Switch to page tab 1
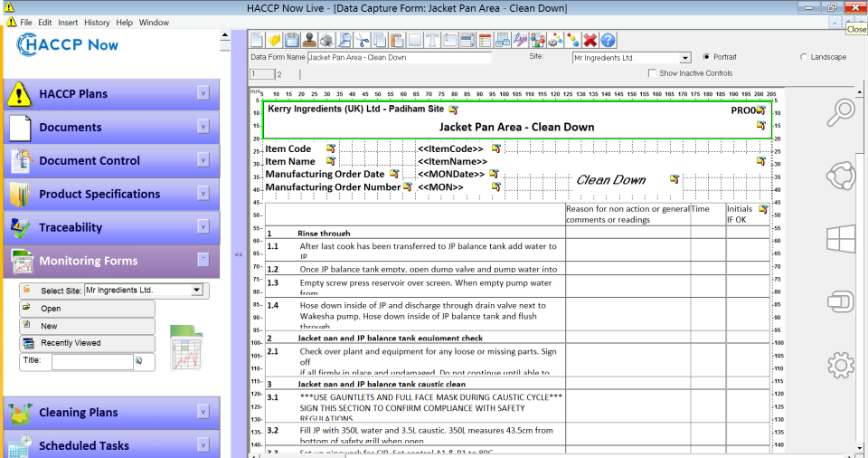Image resolution: width=868 pixels, height=458 pixels. [262, 73]
